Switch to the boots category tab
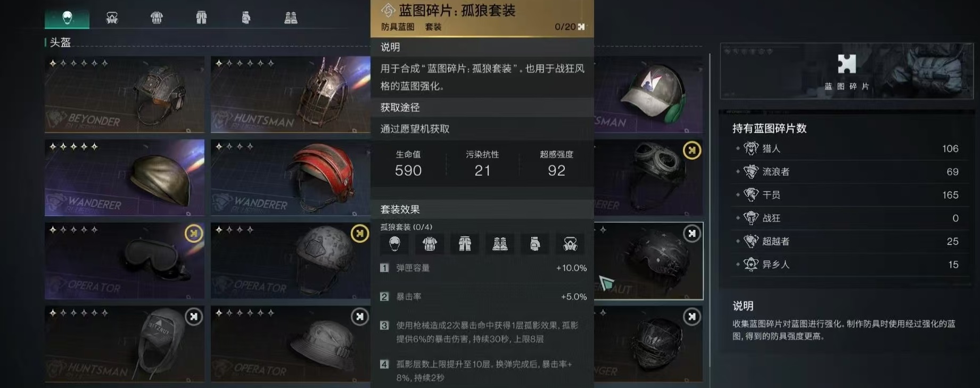 291,18
